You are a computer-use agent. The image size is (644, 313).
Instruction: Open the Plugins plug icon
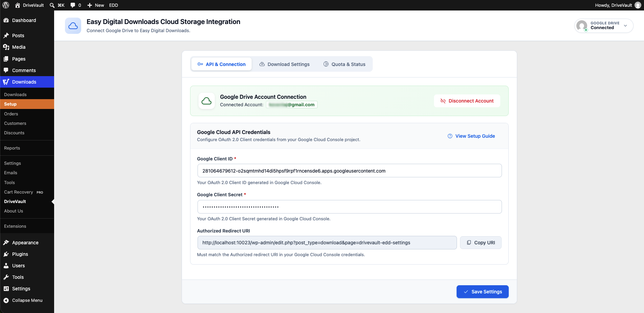click(x=6, y=254)
